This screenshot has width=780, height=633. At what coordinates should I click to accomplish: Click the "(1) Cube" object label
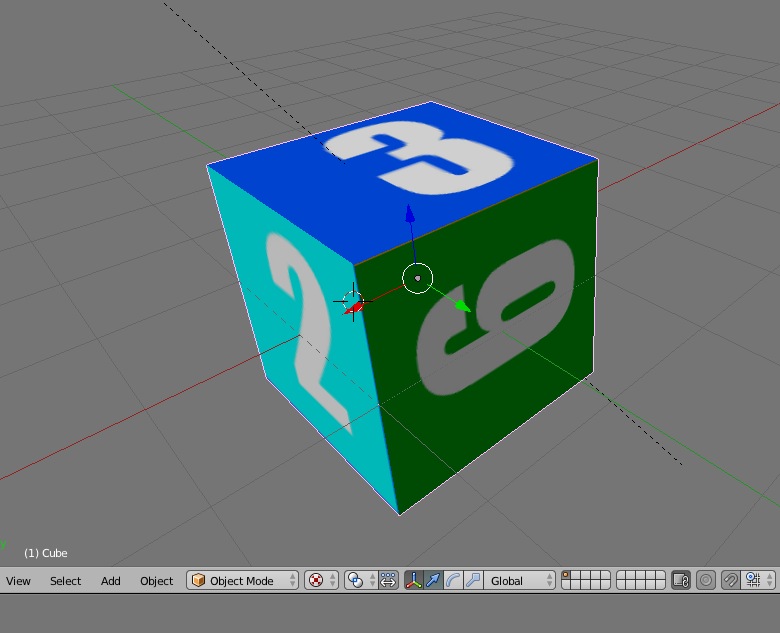[x=45, y=553]
